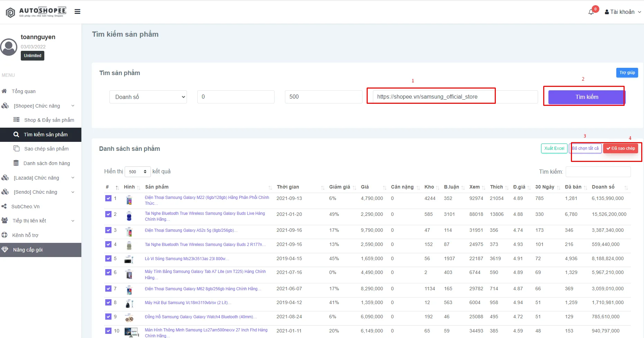This screenshot has height=338, width=644.
Task: Open the notification bell
Action: coord(591,12)
